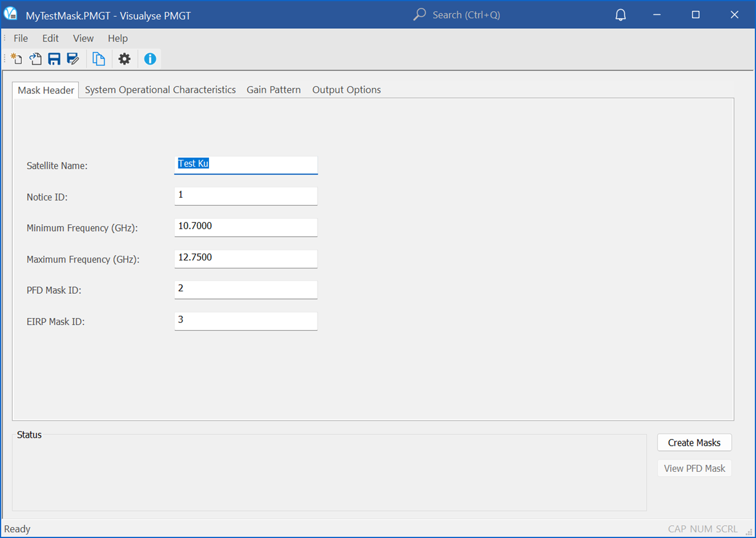The height and width of the screenshot is (538, 756).
Task: Click the Minimum Frequency (GHz) field
Action: pos(246,227)
